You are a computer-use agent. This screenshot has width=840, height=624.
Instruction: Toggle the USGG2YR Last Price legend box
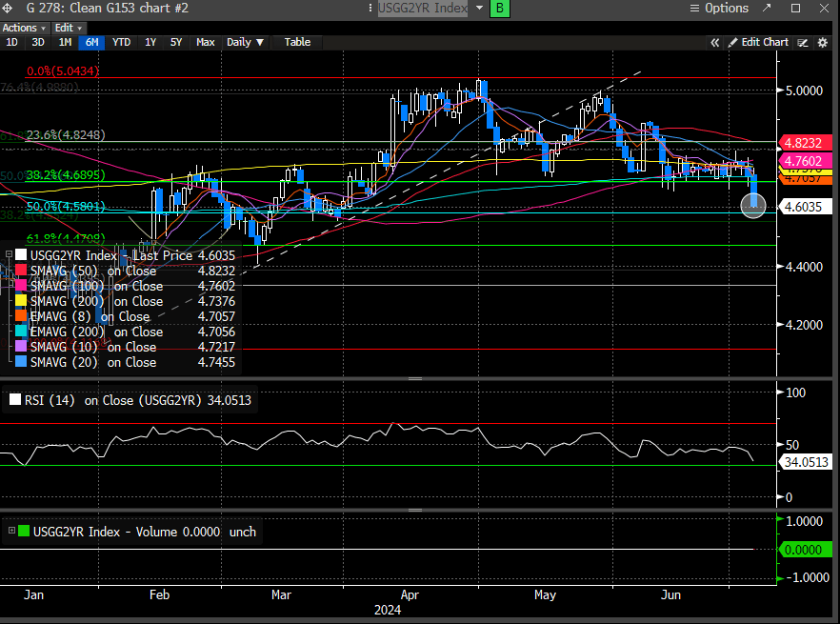[x=20, y=255]
